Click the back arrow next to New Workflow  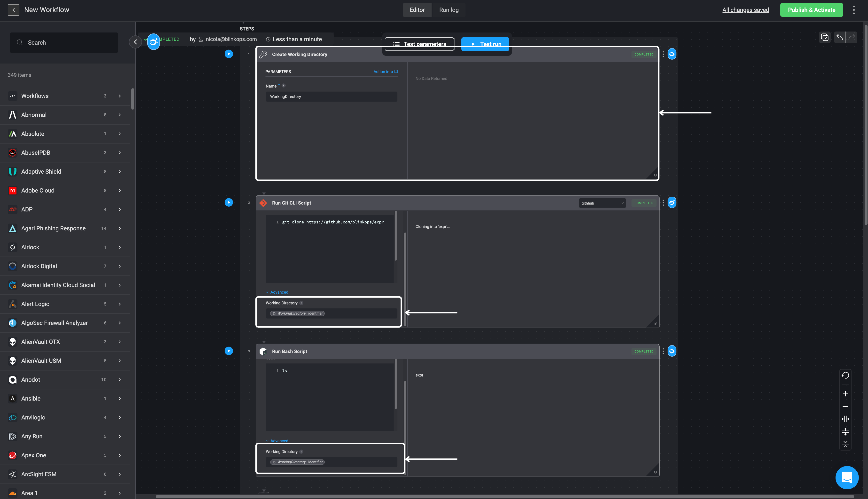coord(13,10)
